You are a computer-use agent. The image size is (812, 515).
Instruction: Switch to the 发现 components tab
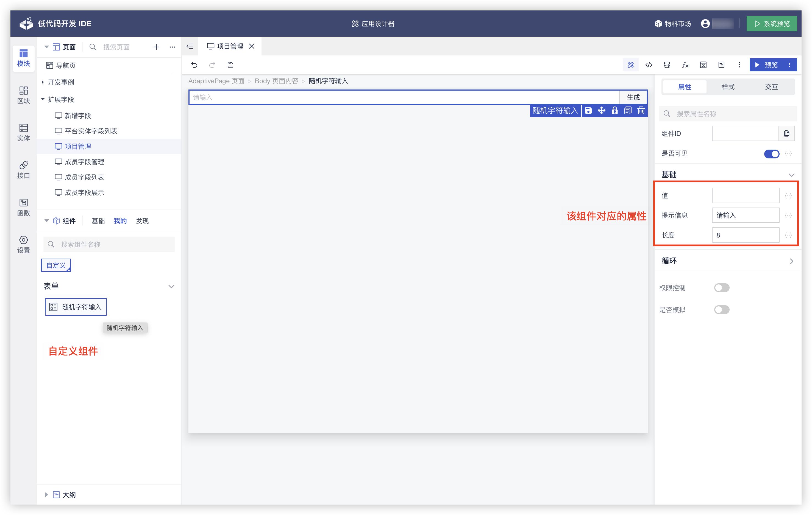click(x=142, y=221)
